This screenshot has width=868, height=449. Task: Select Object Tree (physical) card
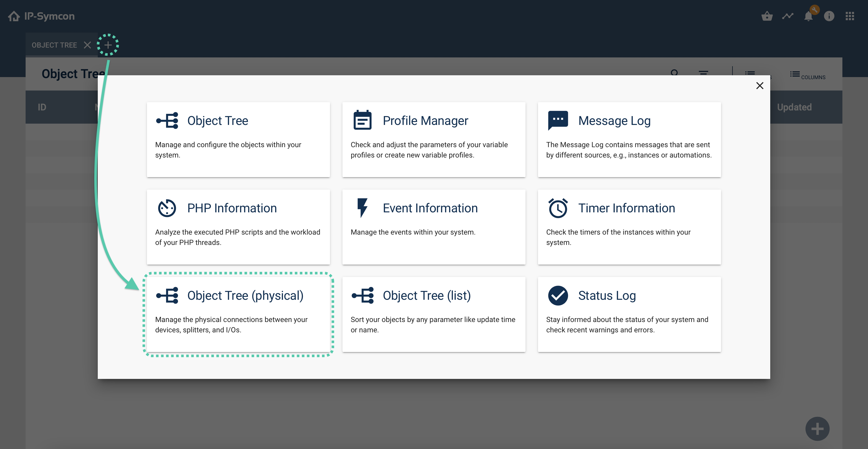[238, 314]
